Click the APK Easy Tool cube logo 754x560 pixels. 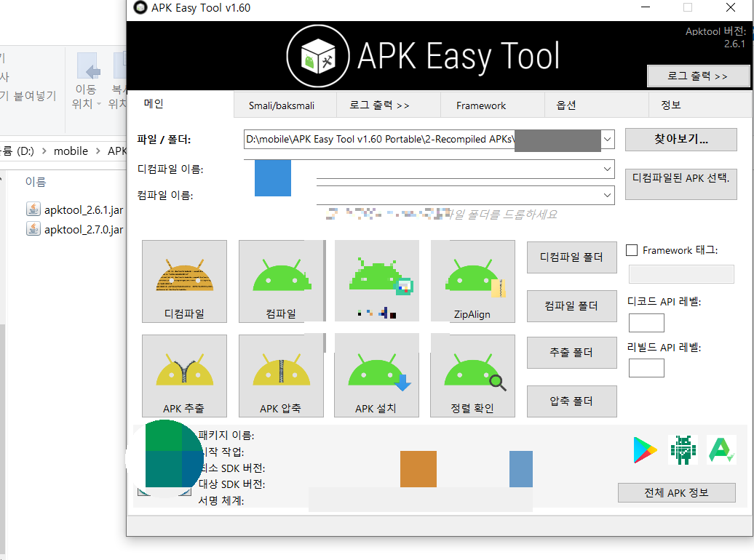coord(318,56)
